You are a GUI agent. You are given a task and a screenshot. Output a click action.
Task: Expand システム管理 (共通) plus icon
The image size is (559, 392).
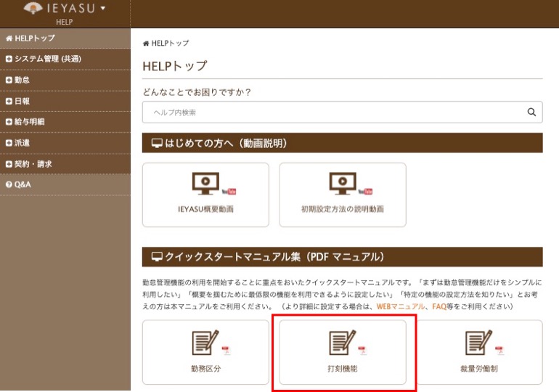(9, 59)
